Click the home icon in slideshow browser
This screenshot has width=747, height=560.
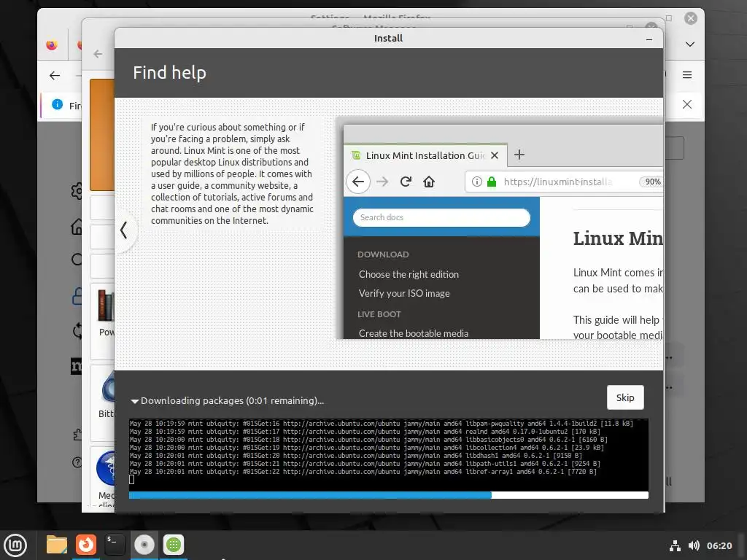(429, 182)
